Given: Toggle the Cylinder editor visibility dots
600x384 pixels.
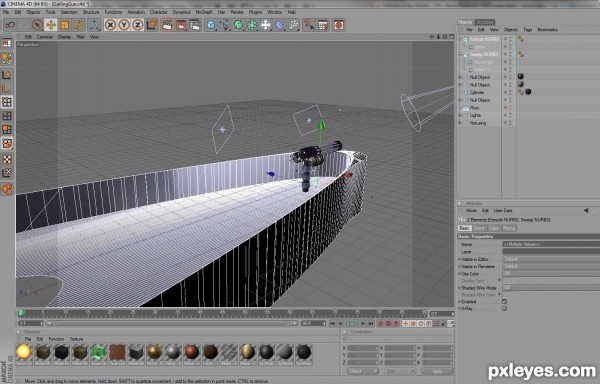Looking at the screenshot, I should tap(510, 93).
